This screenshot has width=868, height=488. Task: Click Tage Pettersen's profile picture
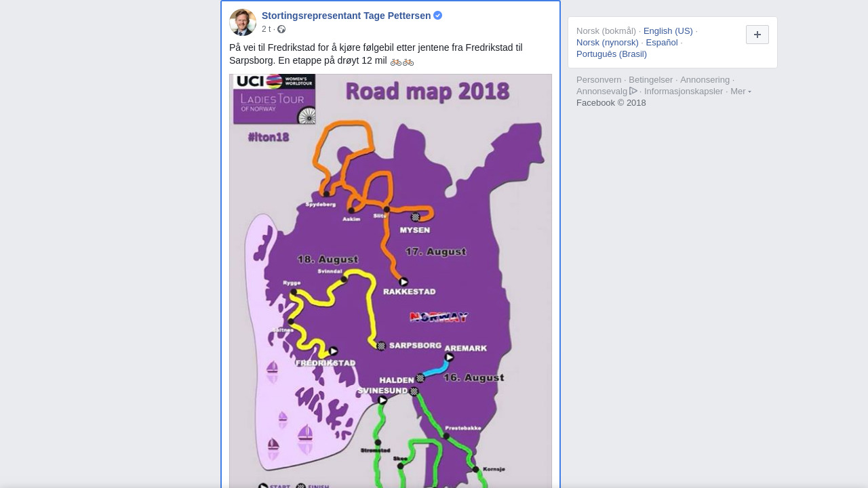[243, 22]
